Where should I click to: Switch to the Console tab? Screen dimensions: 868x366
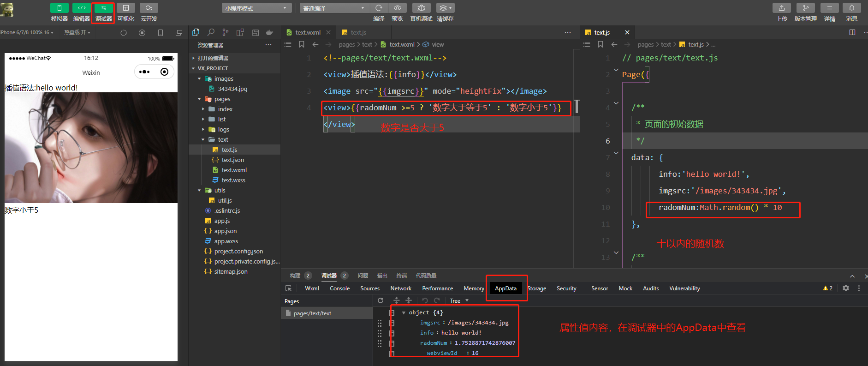point(339,288)
